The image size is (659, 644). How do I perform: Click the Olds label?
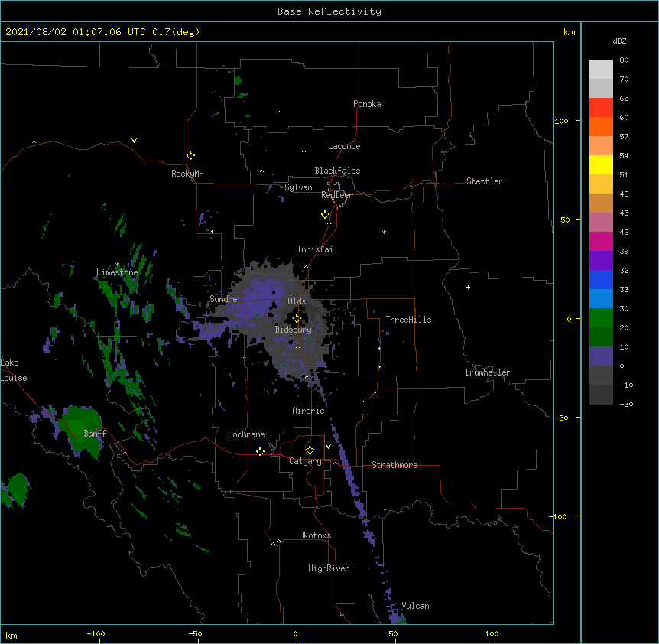(x=297, y=301)
